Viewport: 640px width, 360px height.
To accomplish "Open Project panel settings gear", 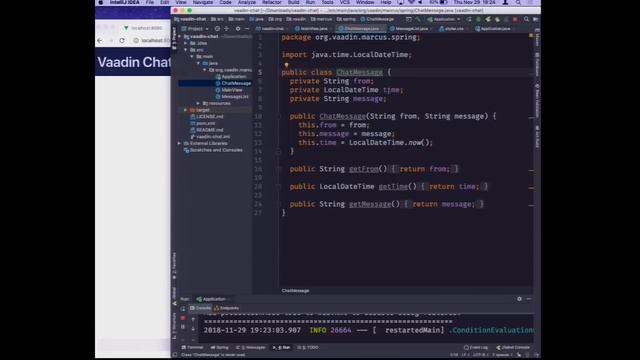I will click(238, 29).
